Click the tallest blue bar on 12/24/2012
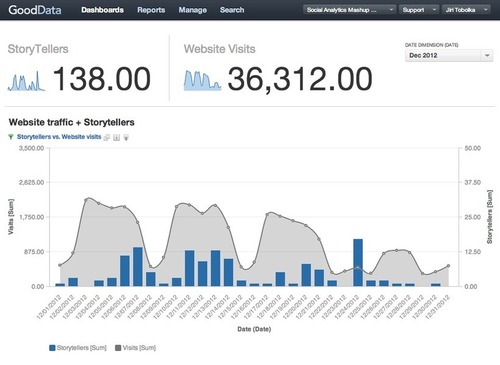The image size is (500, 365). 358,263
